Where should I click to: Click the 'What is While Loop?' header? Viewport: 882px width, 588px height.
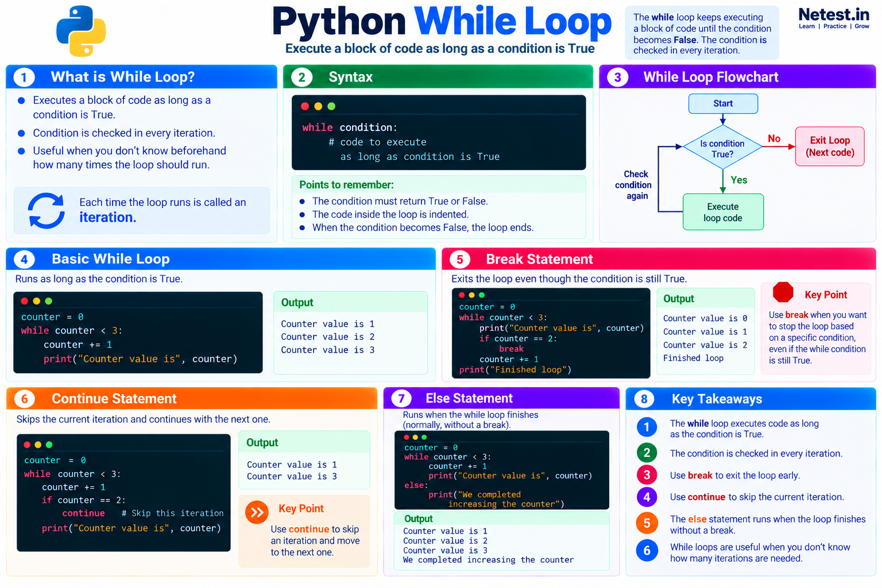123,77
